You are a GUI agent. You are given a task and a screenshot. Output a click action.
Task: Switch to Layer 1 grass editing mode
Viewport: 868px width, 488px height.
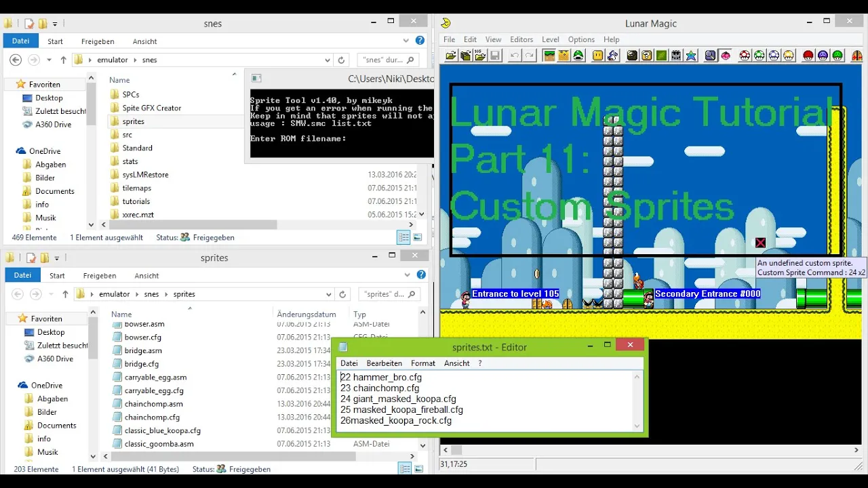click(x=549, y=56)
